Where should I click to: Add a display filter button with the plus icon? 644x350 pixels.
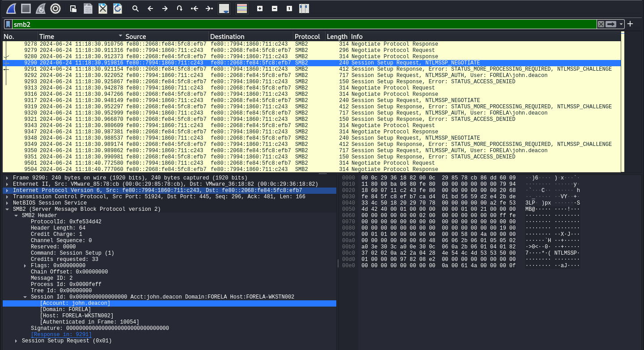[630, 24]
